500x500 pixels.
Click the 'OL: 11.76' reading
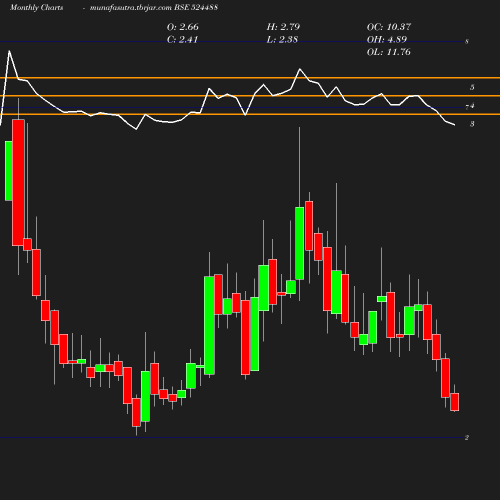389,52
